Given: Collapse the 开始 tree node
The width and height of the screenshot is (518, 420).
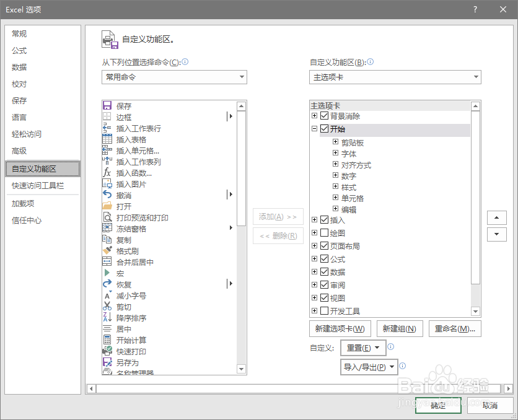Looking at the screenshot, I should click(x=315, y=128).
